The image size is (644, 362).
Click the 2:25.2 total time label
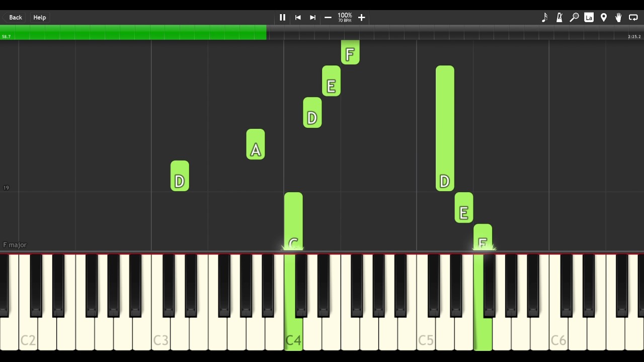point(634,37)
